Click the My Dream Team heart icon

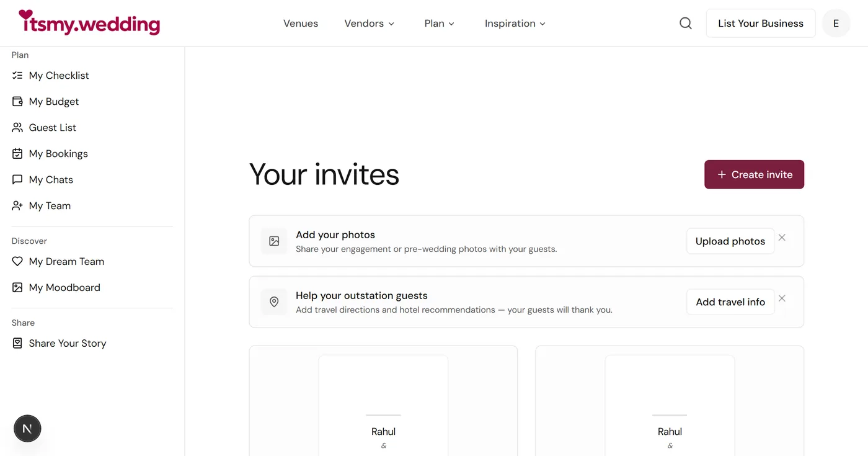(17, 262)
